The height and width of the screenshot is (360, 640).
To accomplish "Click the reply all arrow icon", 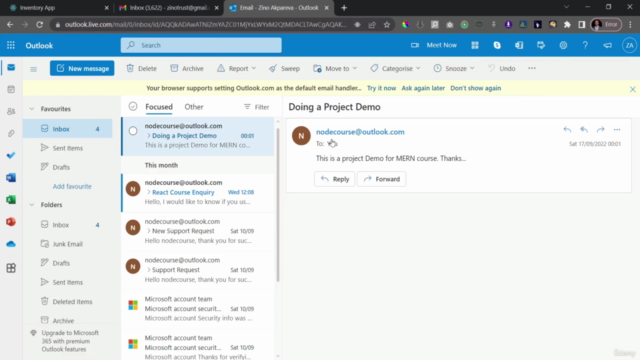I will point(584,129).
